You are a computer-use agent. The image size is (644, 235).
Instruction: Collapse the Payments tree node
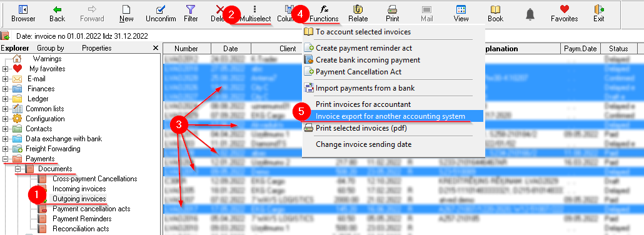click(6, 159)
